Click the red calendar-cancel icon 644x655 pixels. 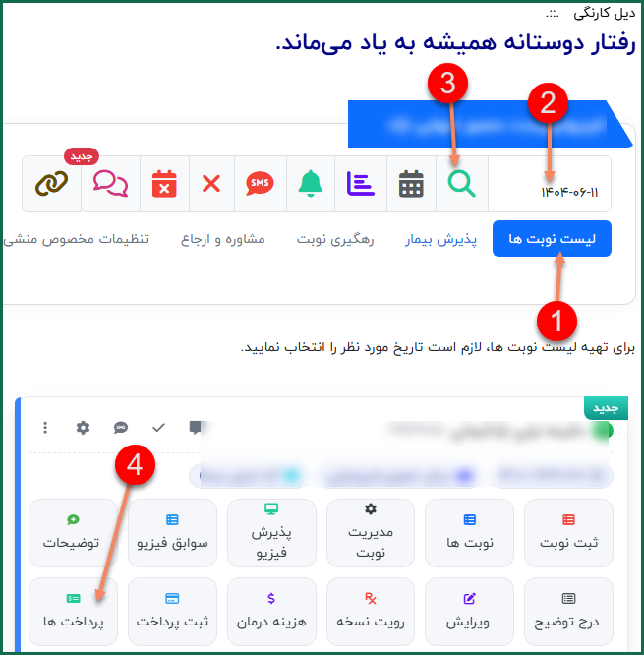164,184
